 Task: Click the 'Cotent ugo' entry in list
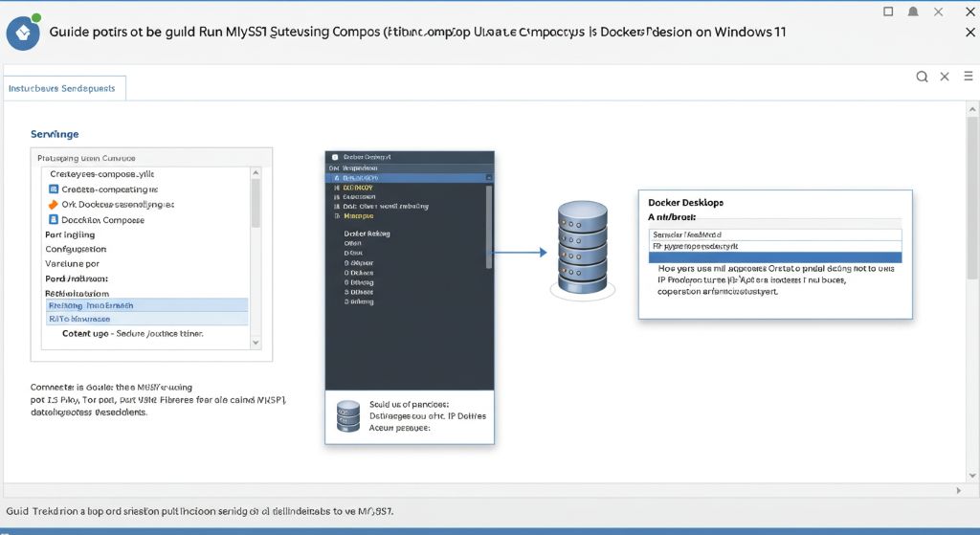point(132,334)
